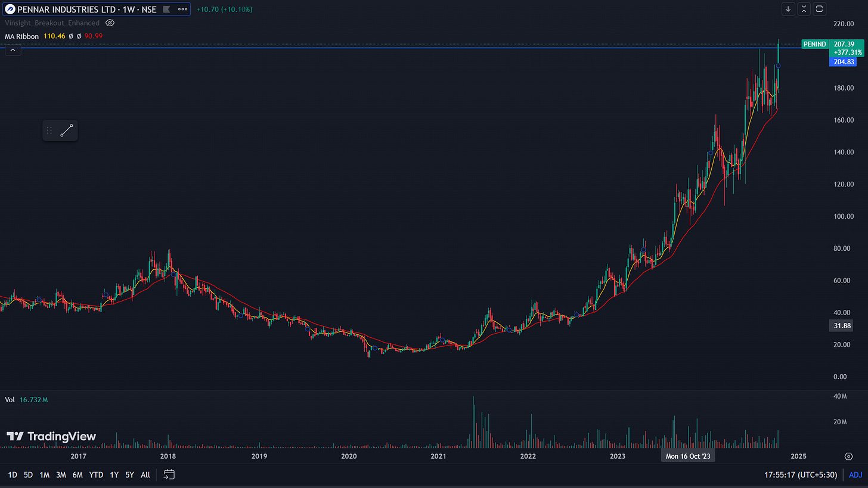Click the yellow MA value 110.46

pyautogui.click(x=54, y=36)
